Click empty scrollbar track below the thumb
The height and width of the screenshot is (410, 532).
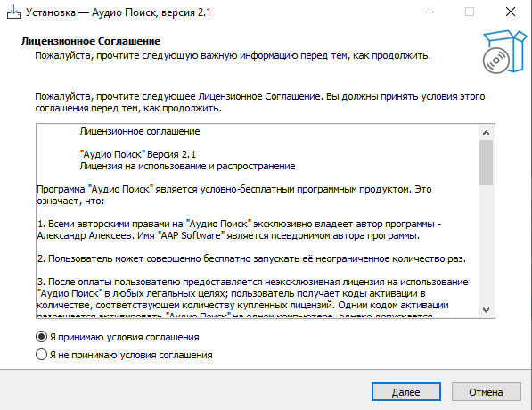[x=486, y=243]
